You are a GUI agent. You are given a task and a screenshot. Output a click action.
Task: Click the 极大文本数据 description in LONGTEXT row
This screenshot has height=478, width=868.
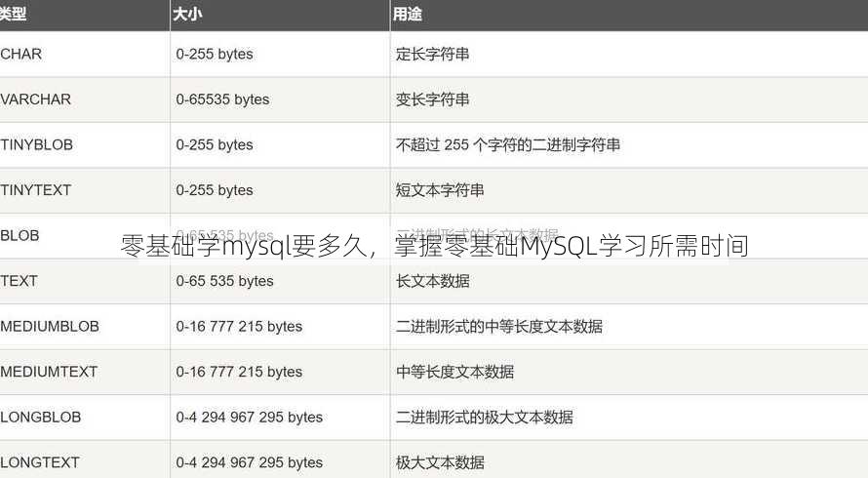click(440, 463)
